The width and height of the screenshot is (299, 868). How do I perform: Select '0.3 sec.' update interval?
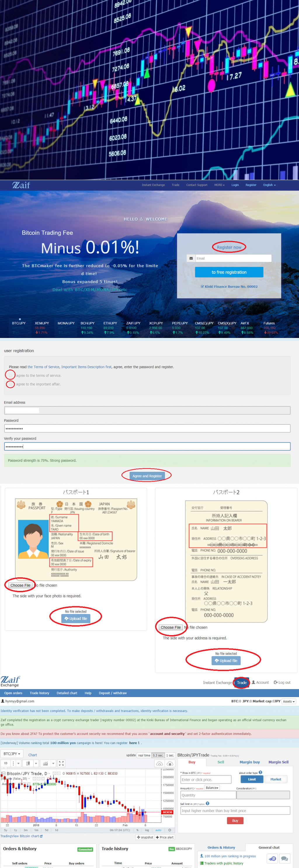click(x=158, y=755)
